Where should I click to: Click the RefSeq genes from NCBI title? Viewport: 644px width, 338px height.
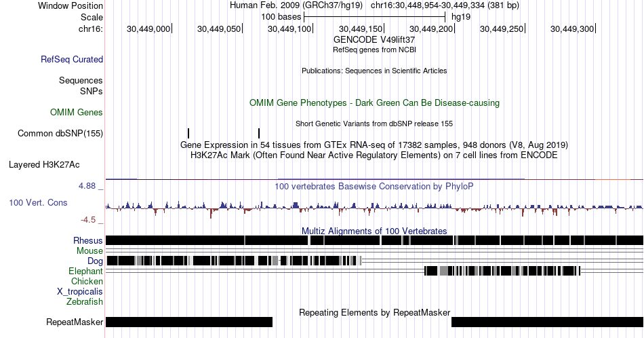click(374, 50)
